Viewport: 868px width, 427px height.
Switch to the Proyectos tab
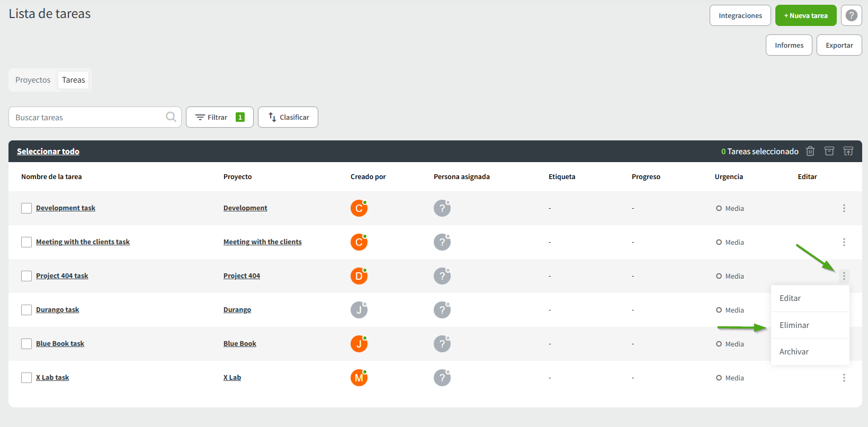(x=33, y=80)
